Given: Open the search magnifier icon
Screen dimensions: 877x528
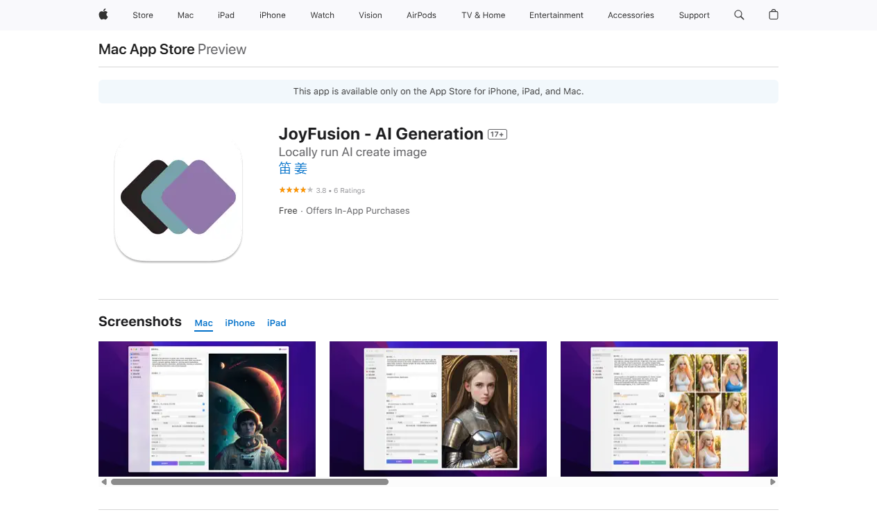Looking at the screenshot, I should pos(739,15).
